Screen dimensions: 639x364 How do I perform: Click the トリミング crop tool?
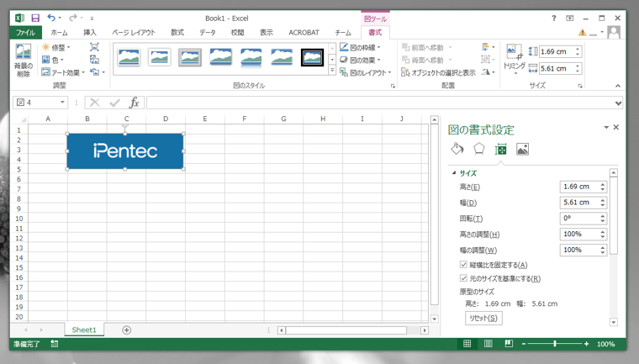point(514,60)
